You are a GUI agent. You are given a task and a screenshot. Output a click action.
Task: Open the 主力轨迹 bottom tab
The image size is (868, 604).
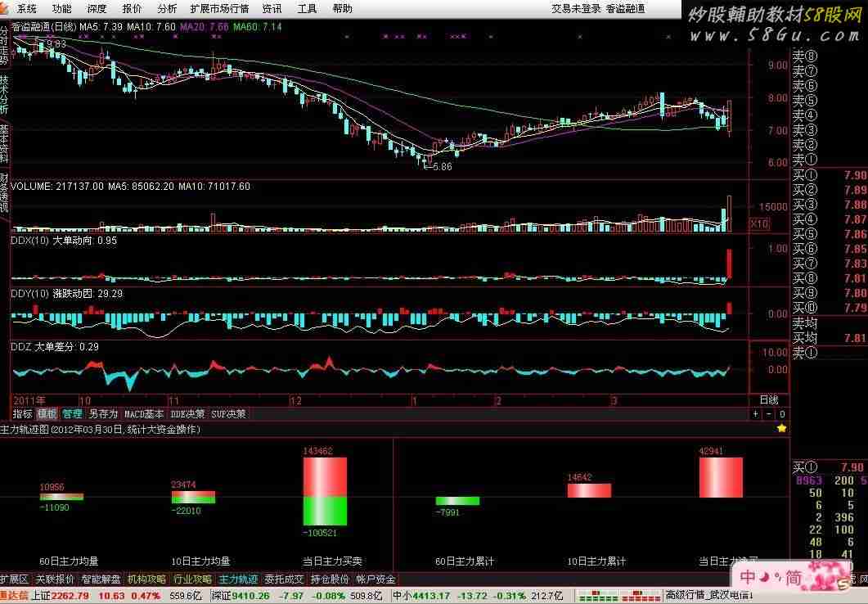[238, 579]
